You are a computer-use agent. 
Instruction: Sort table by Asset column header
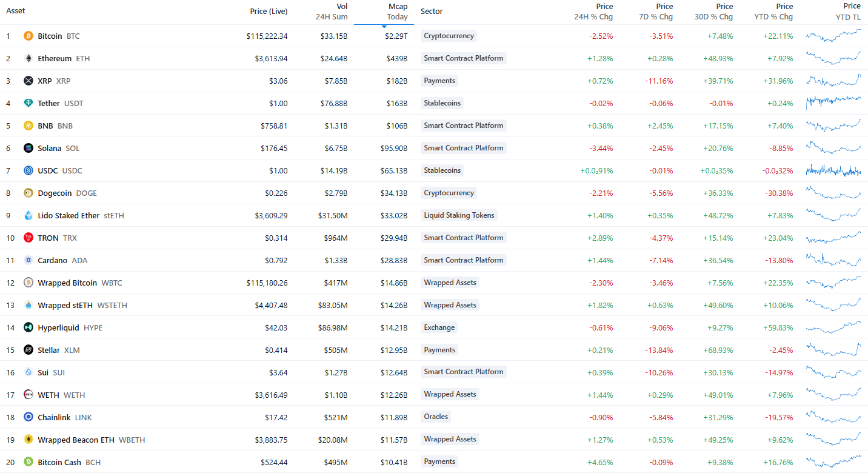tap(16, 11)
